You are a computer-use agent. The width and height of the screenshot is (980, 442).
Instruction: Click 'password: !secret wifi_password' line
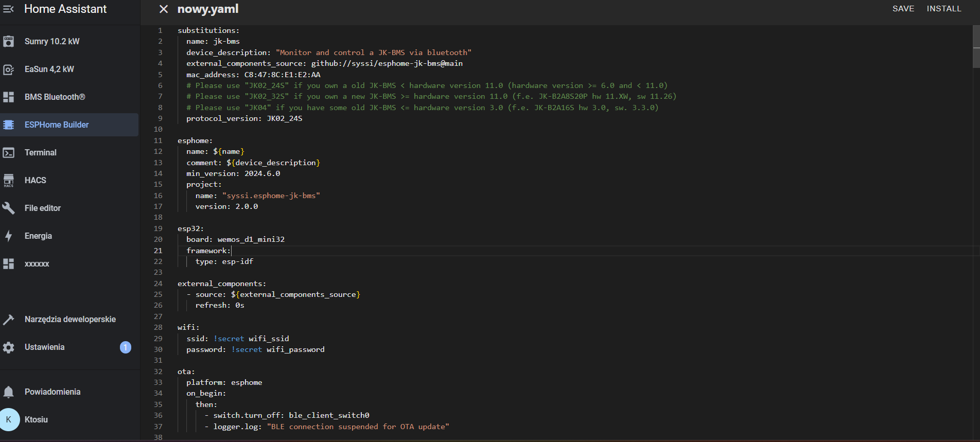(x=255, y=349)
